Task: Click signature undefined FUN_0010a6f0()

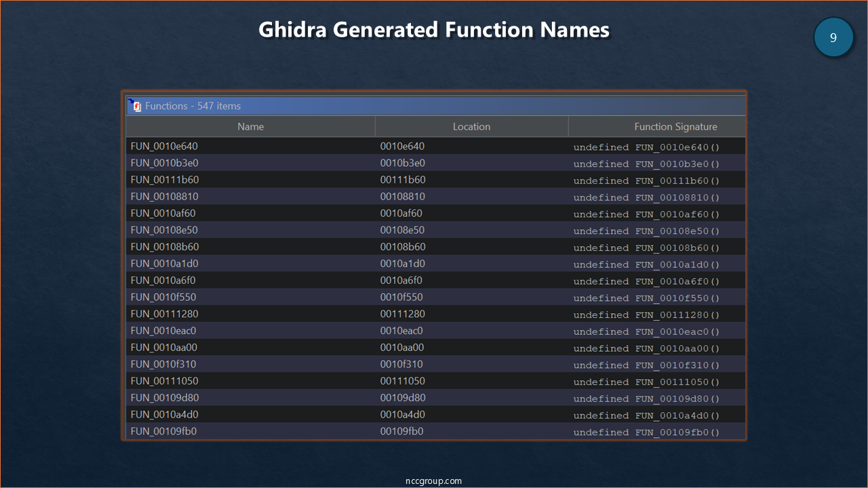Action: click(x=646, y=281)
